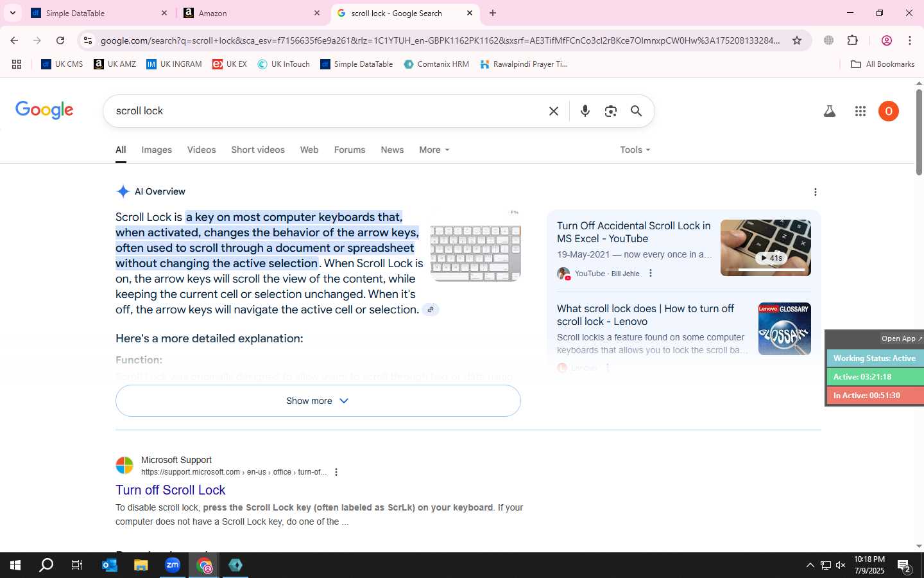Open the UK EX bookmark
The height and width of the screenshot is (578, 924).
(x=230, y=64)
